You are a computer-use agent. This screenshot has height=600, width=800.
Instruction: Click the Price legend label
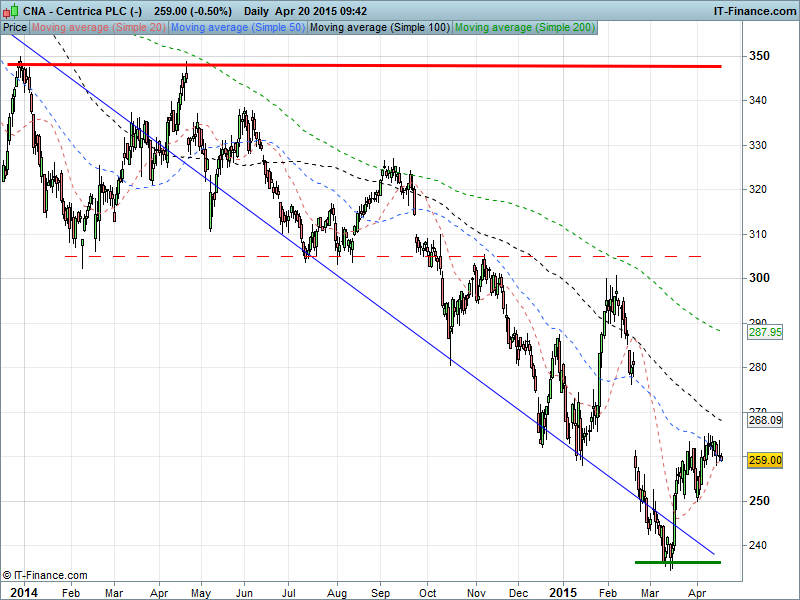click(x=15, y=28)
